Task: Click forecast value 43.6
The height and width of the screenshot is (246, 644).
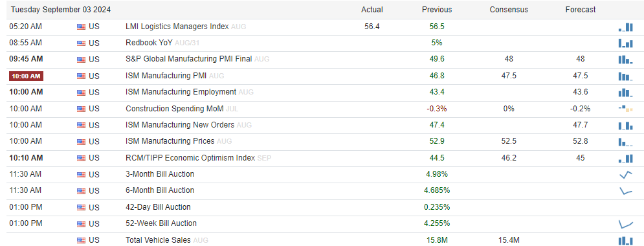Action: 581,92
